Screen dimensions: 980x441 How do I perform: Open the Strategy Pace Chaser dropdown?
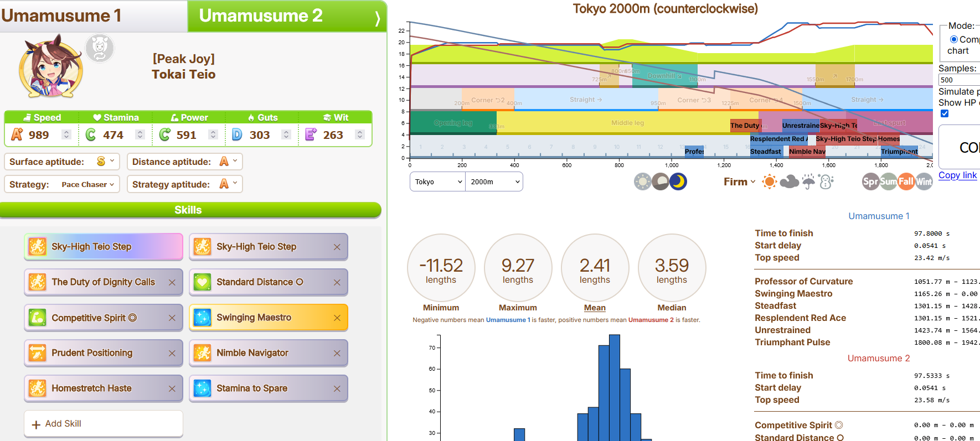(x=62, y=184)
